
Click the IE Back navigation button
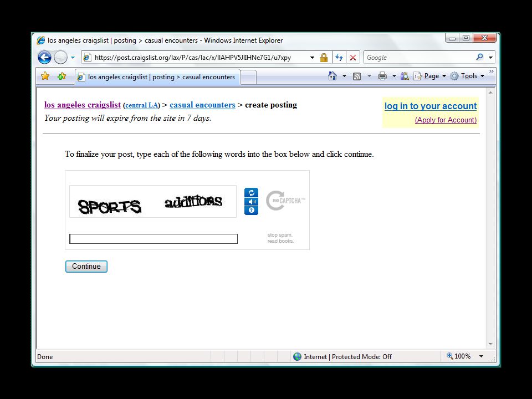[44, 57]
